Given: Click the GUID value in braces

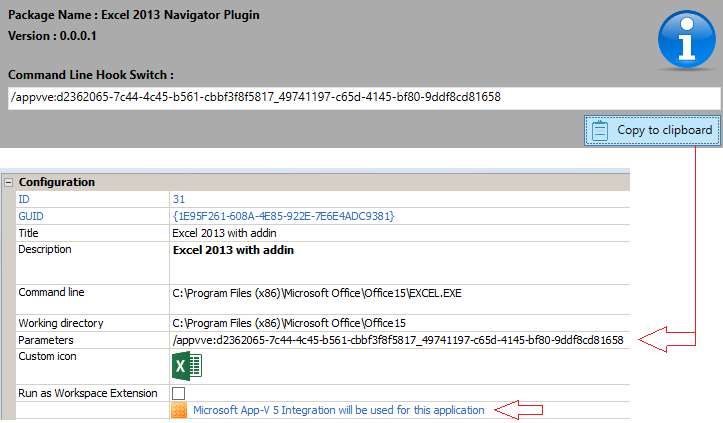Looking at the screenshot, I should click(x=284, y=216).
